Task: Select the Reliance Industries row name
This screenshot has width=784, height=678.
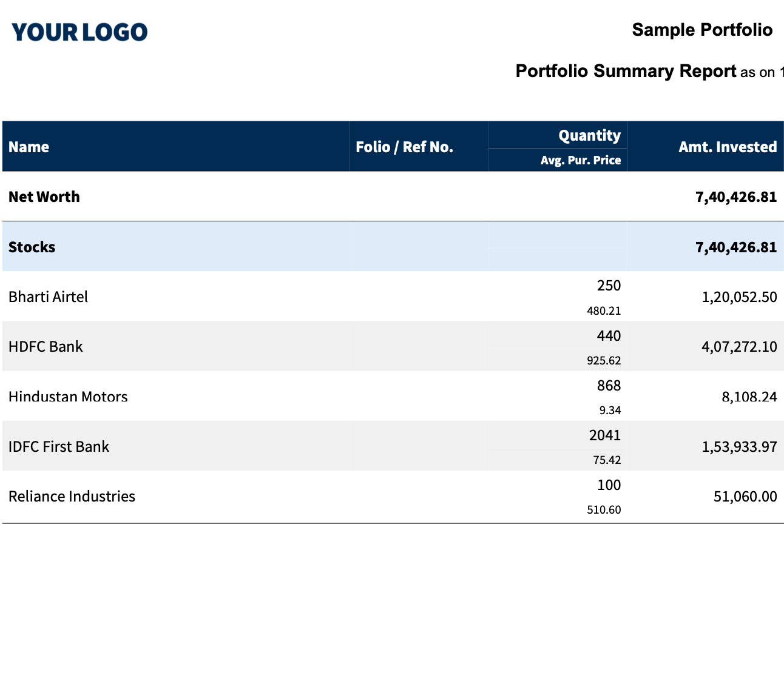Action: pyautogui.click(x=72, y=496)
